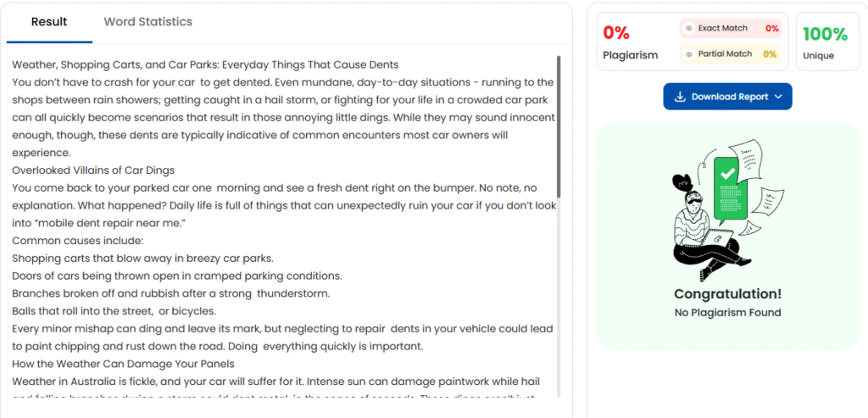The image size is (868, 418).
Task: Click the 100% Unique score
Action: [x=824, y=35]
